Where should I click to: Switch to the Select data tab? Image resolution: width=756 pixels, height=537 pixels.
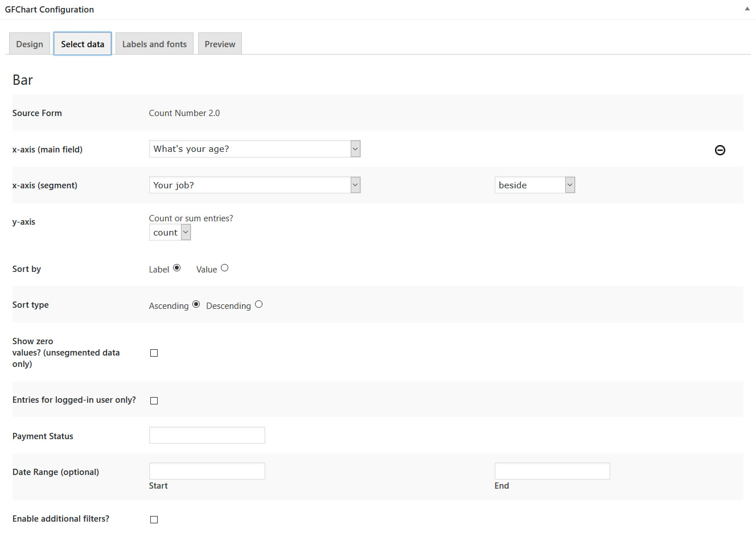pyautogui.click(x=83, y=44)
